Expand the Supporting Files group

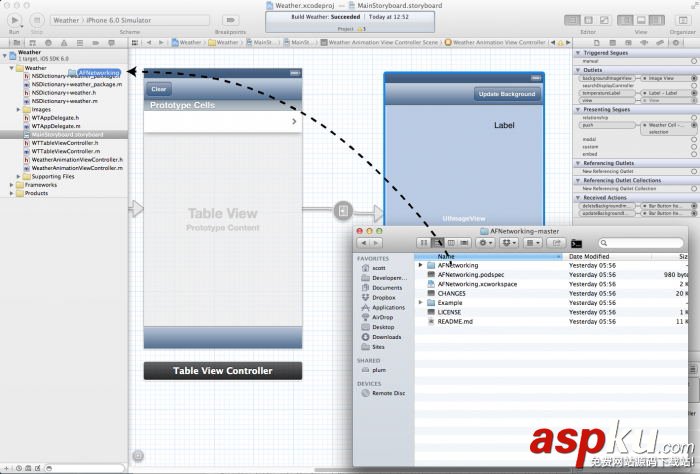(18, 176)
